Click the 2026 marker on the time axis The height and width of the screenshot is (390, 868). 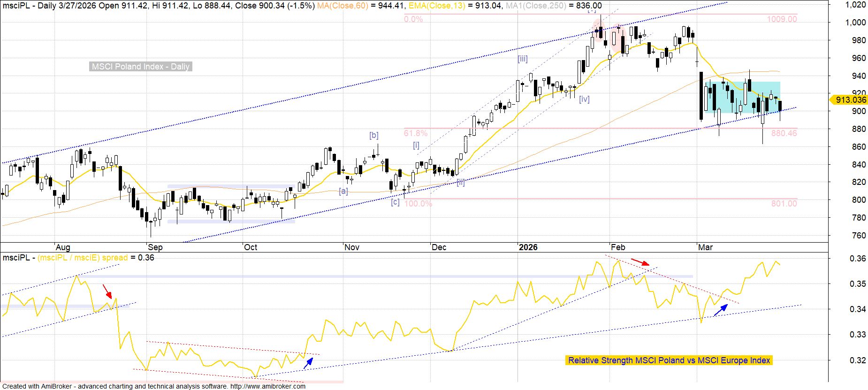(528, 247)
